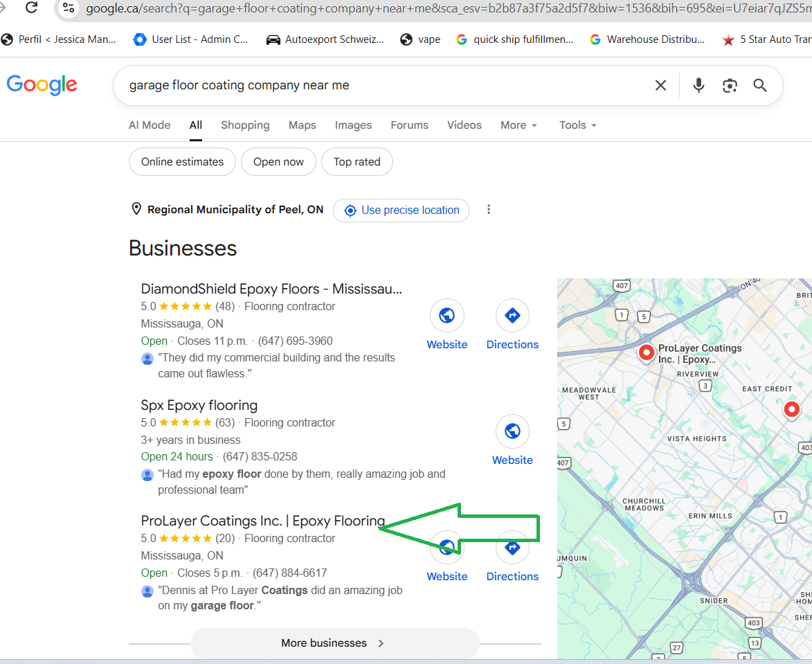Click ProLayer Website text link

[447, 576]
